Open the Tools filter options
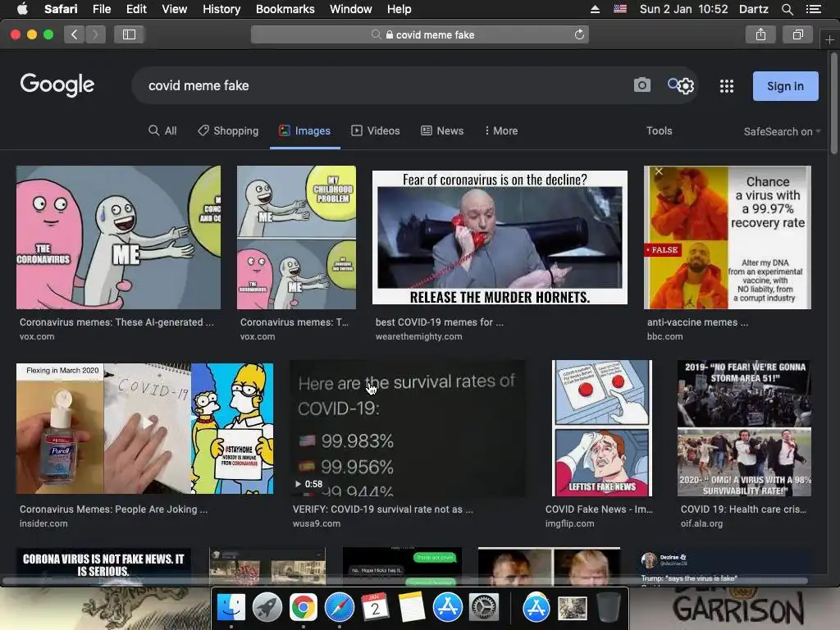The image size is (840, 630). point(659,130)
